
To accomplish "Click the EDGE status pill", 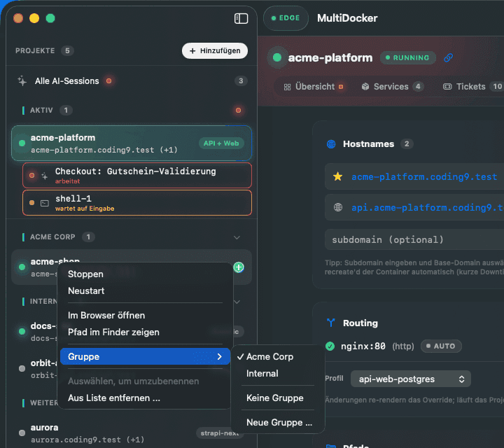I will click(x=286, y=18).
